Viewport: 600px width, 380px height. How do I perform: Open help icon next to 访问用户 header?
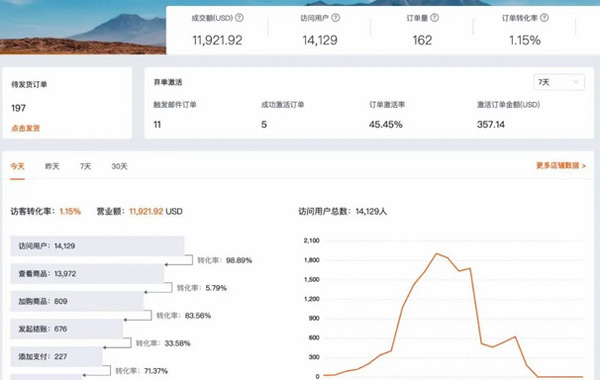point(336,18)
